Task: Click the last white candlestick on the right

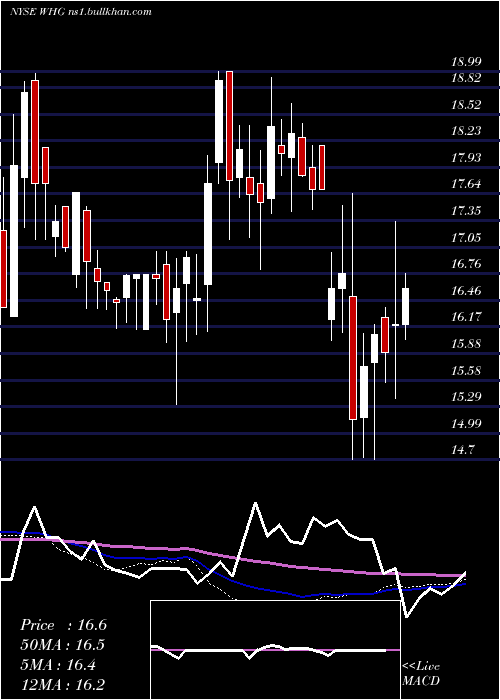Action: click(405, 306)
